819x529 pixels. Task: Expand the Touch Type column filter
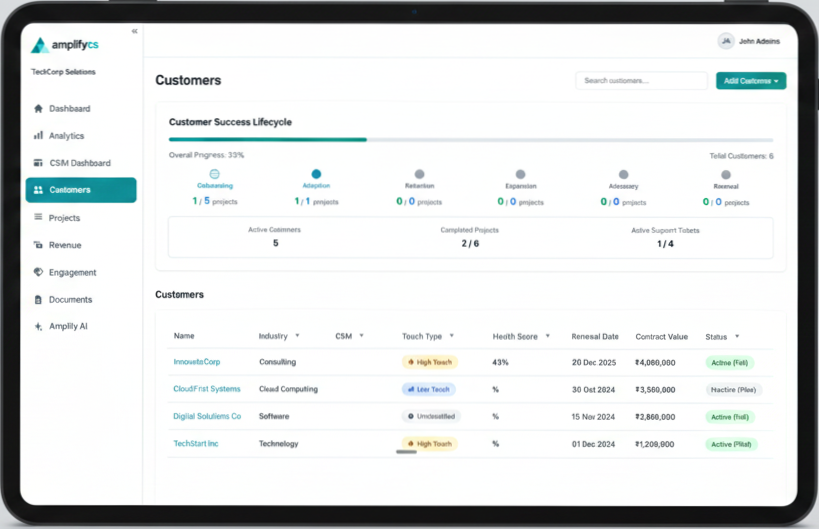tap(452, 336)
